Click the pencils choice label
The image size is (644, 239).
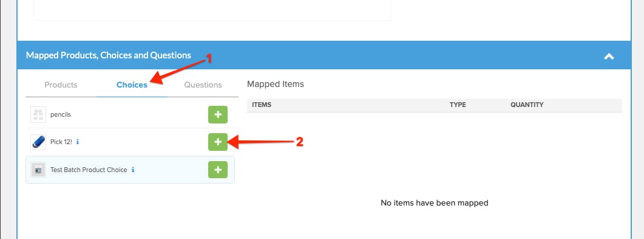(x=60, y=115)
